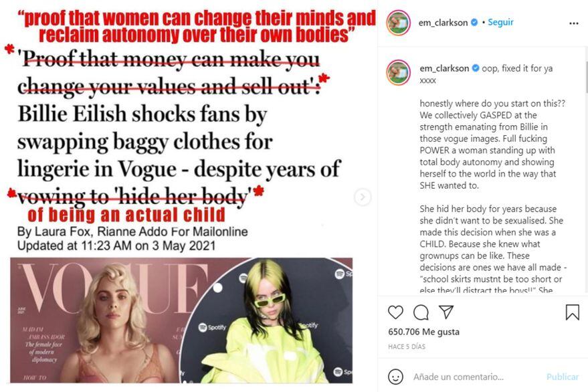588x392 pixels.
Task: Open comments via speech bubble icon
Action: tap(421, 312)
